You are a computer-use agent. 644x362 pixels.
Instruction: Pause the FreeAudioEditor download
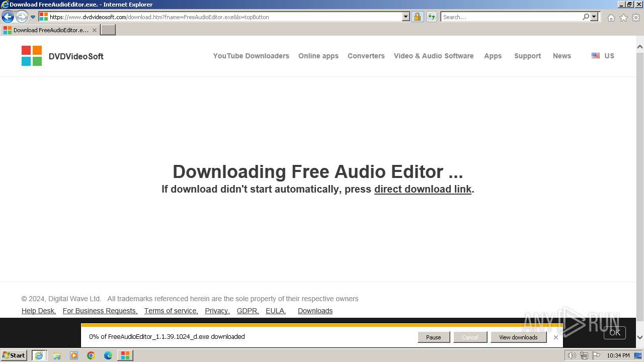click(434, 337)
